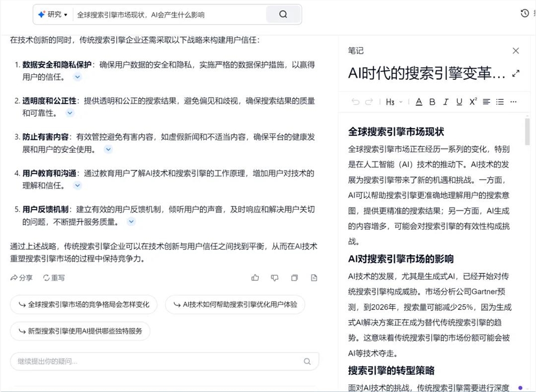Viewport: 536px width, 392px height.
Task: Click the undo icon in note toolbar
Action: click(355, 101)
